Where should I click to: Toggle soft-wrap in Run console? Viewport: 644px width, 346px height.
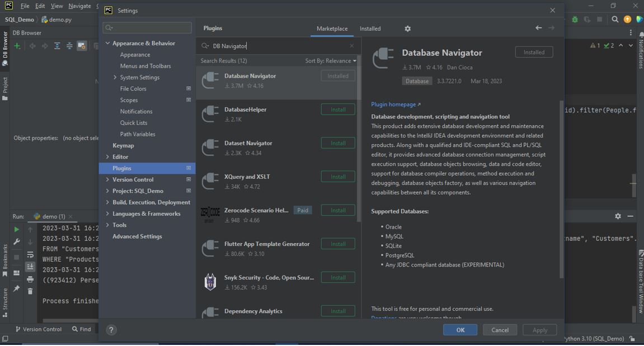[30, 254]
